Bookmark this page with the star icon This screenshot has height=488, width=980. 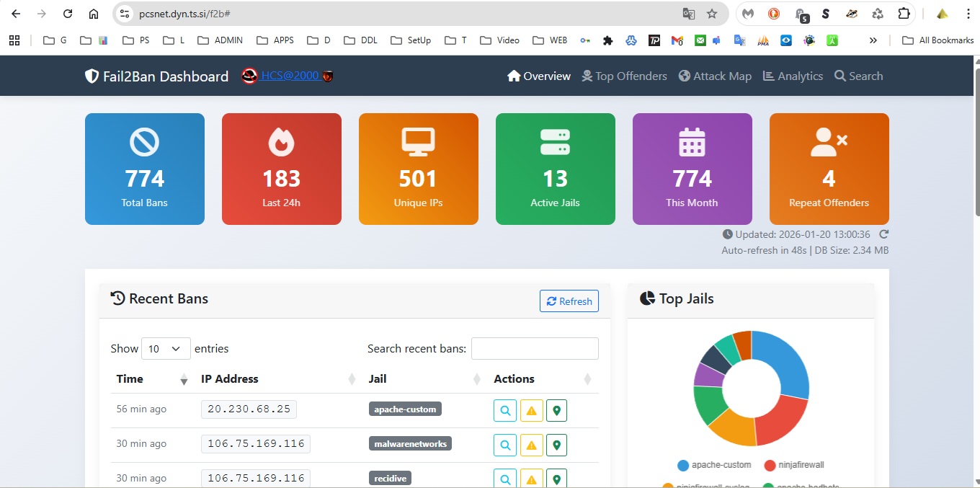[x=712, y=14]
